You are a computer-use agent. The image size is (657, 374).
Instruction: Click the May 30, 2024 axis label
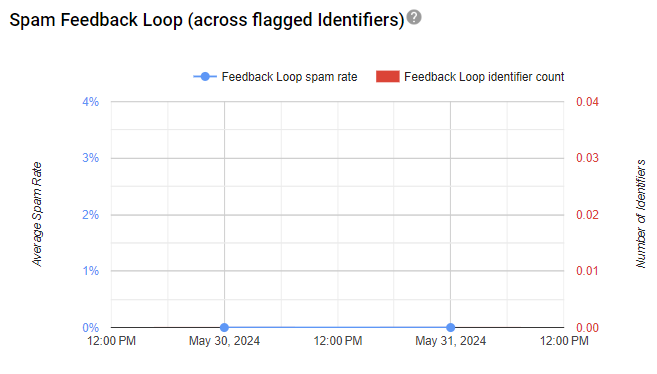[x=224, y=340]
